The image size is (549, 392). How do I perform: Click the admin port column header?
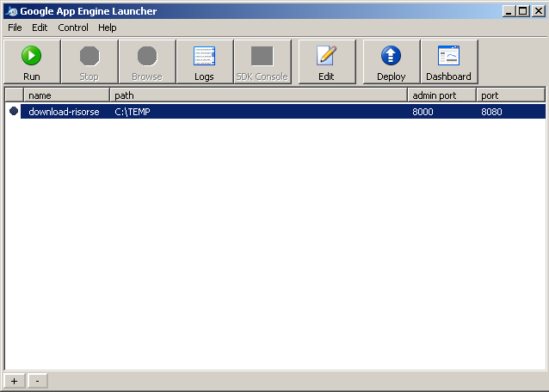(441, 95)
